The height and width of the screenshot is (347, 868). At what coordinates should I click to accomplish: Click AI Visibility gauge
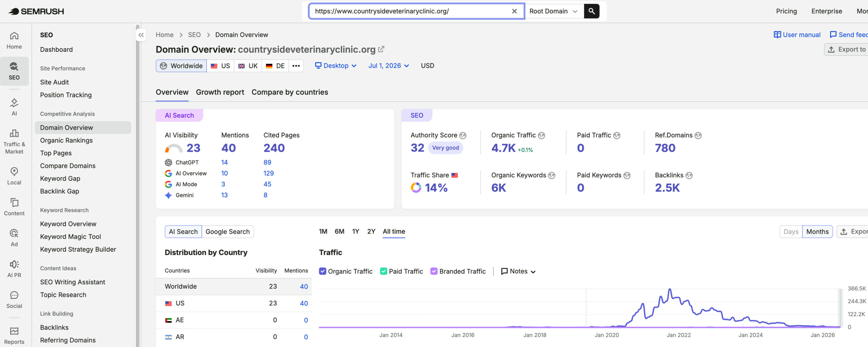tap(174, 148)
